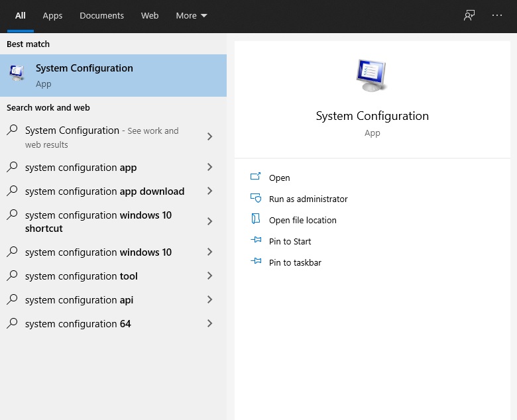
Task: Click the large System Configuration preview icon
Action: pyautogui.click(x=372, y=75)
